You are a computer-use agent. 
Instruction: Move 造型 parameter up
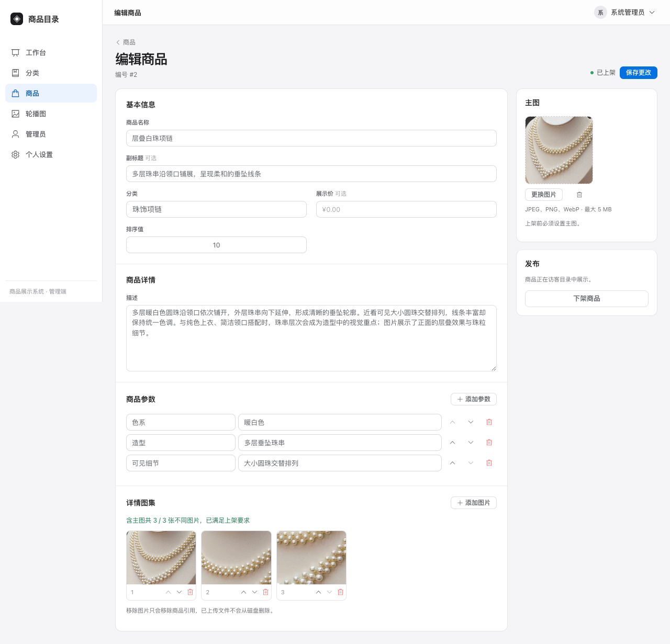pos(453,443)
